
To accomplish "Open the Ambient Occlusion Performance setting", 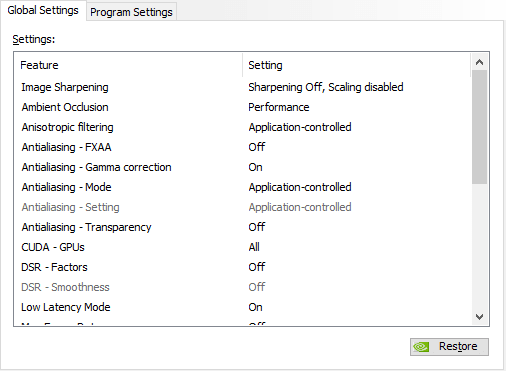I will 279,107.
